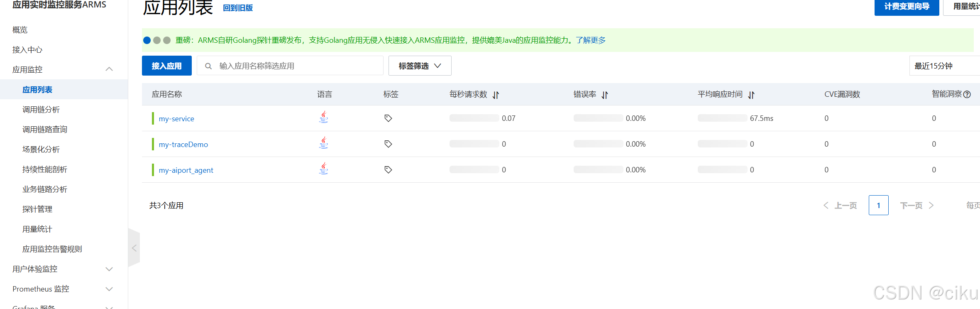The width and height of the screenshot is (980, 309).
Task: Sort by 错误率 column
Action: coord(605,95)
